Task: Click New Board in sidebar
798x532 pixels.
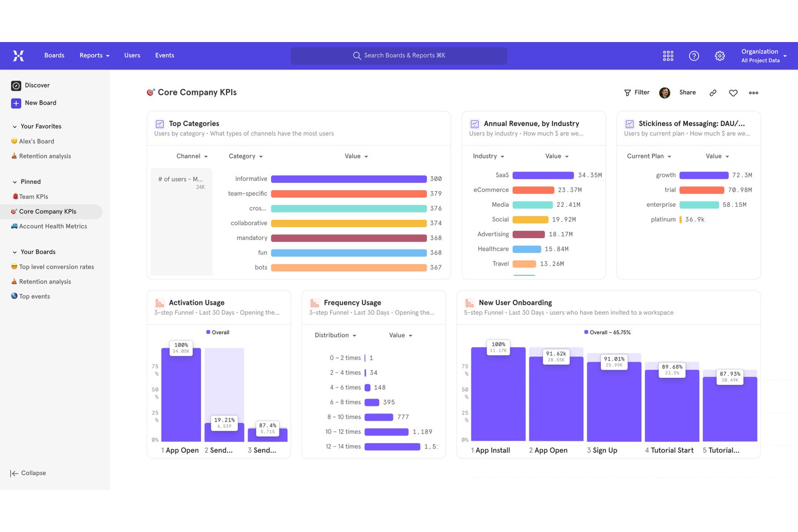Action: tap(40, 103)
